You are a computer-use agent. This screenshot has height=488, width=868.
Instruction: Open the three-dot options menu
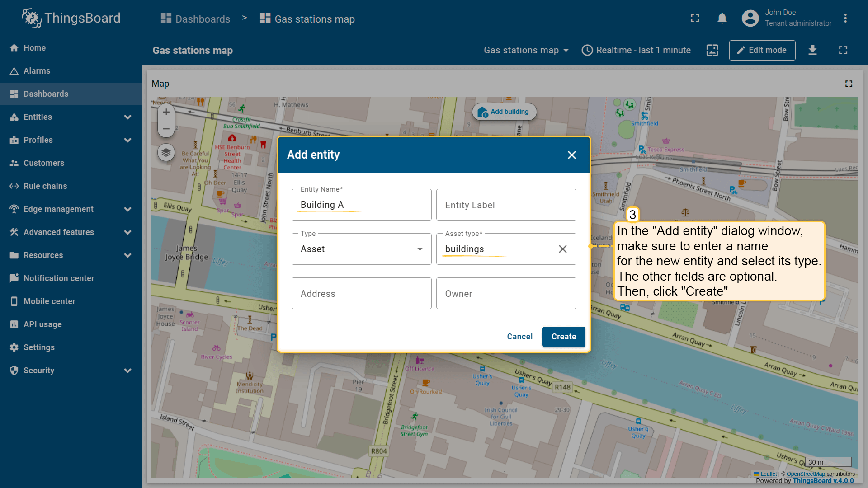(845, 19)
